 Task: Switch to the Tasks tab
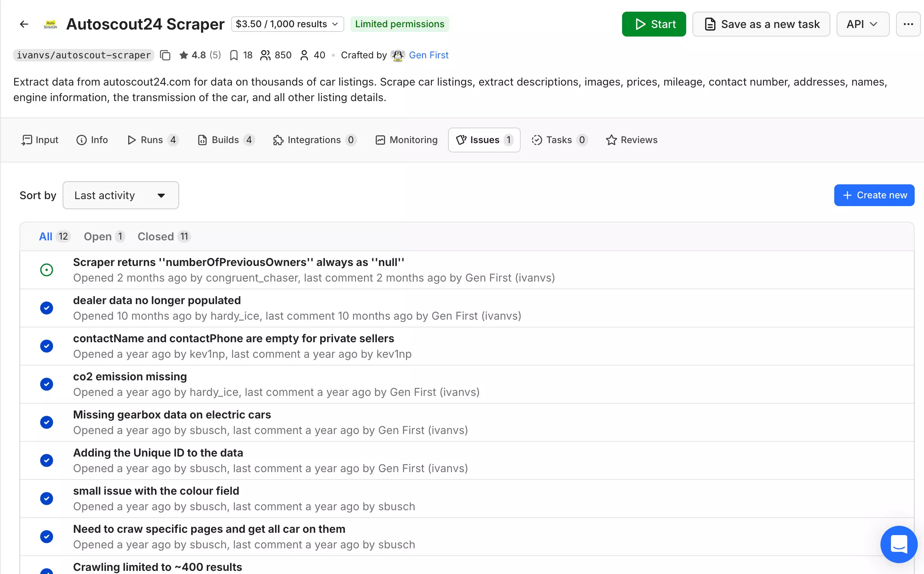tap(560, 140)
